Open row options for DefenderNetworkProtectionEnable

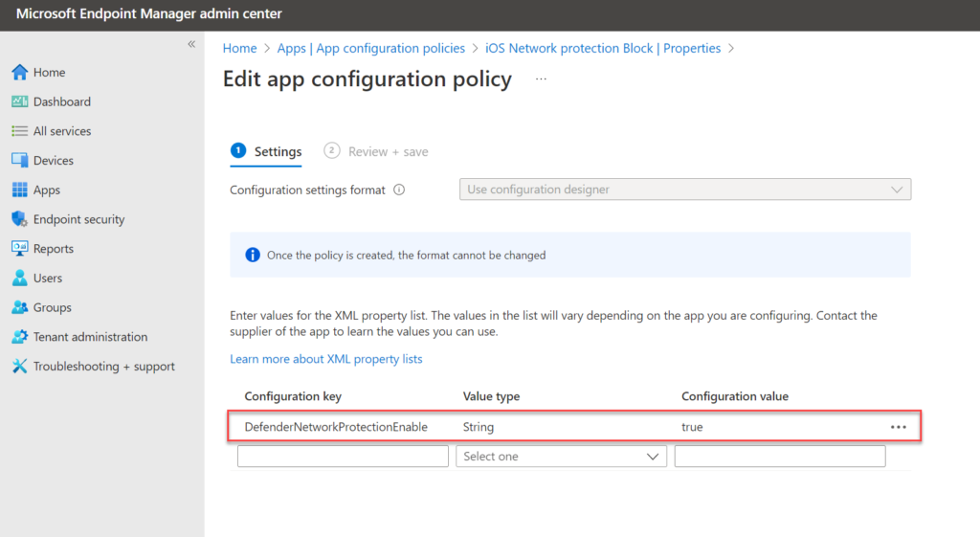pos(898,427)
